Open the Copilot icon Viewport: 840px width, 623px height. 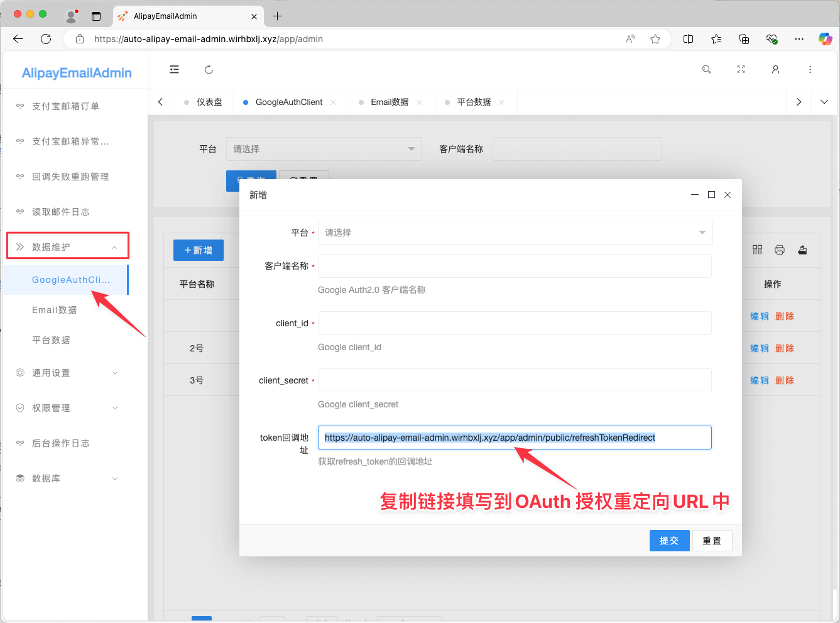[x=826, y=39]
